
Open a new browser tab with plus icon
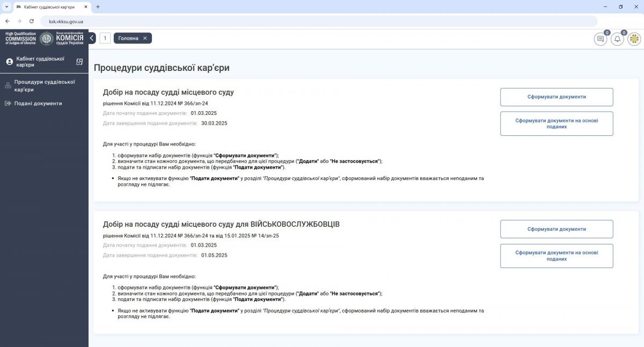[x=98, y=6]
